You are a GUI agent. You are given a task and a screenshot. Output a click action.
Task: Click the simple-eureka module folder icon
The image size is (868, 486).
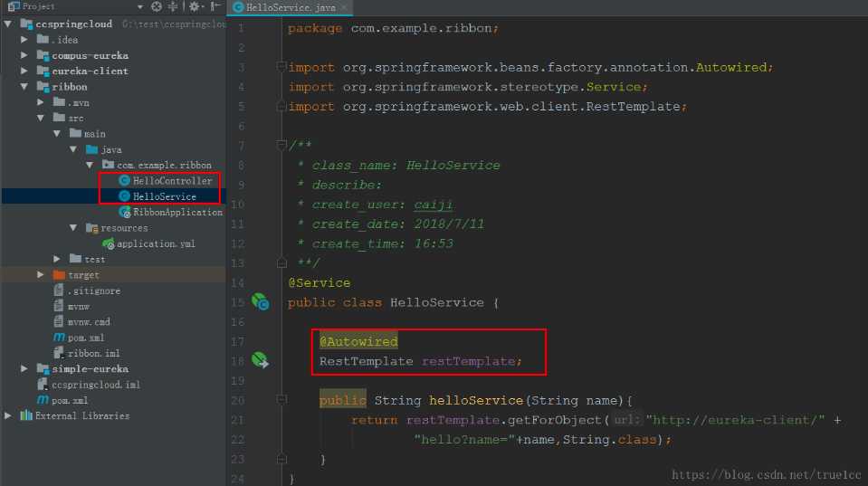[x=43, y=368]
